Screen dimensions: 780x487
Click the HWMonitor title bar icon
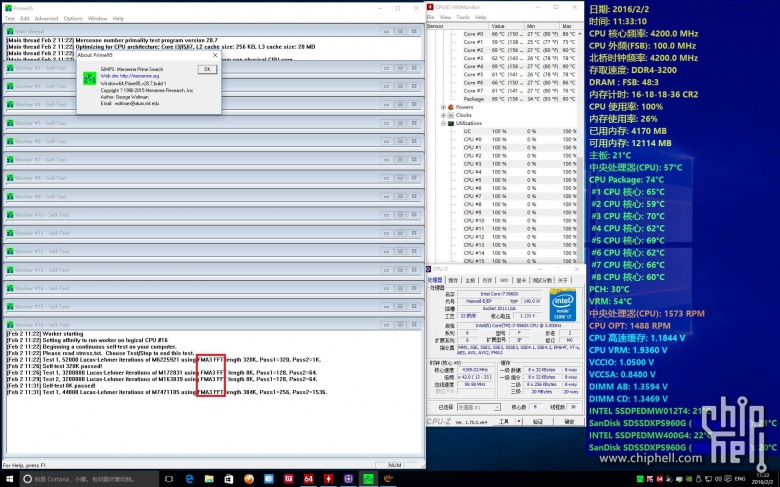(431, 6)
